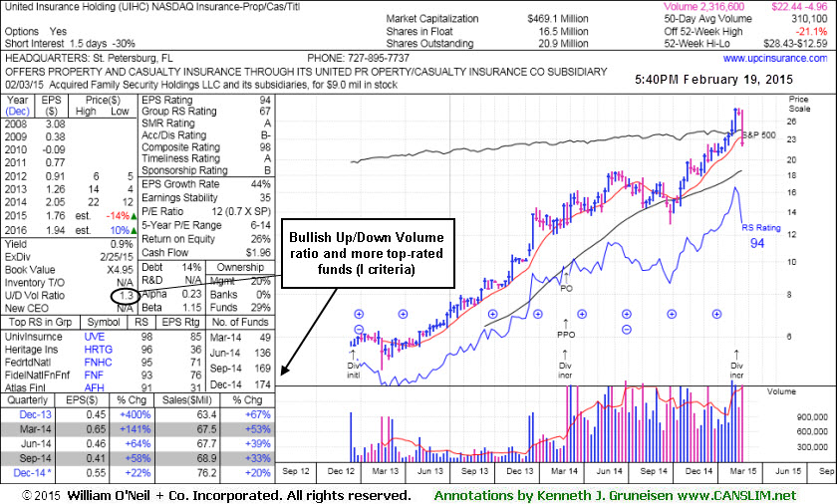Click the Mar 14 date axis label

tap(565, 471)
